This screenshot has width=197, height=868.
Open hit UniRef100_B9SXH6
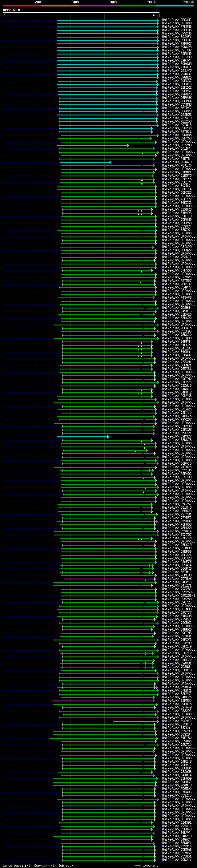177,33
